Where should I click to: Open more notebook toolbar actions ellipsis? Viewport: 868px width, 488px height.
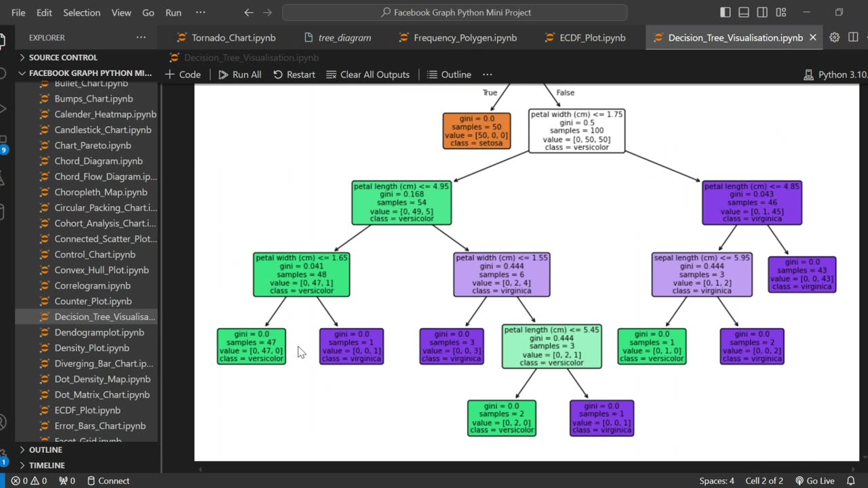pos(487,75)
